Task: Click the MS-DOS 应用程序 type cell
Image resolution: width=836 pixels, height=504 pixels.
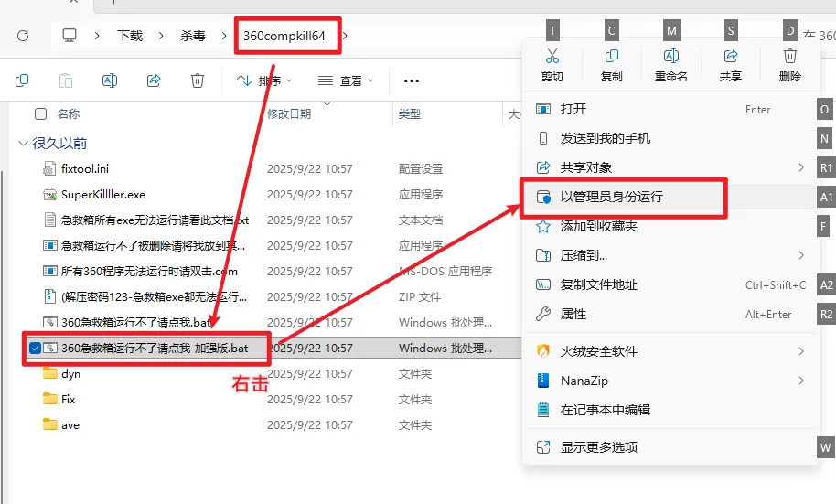Action: (x=445, y=272)
